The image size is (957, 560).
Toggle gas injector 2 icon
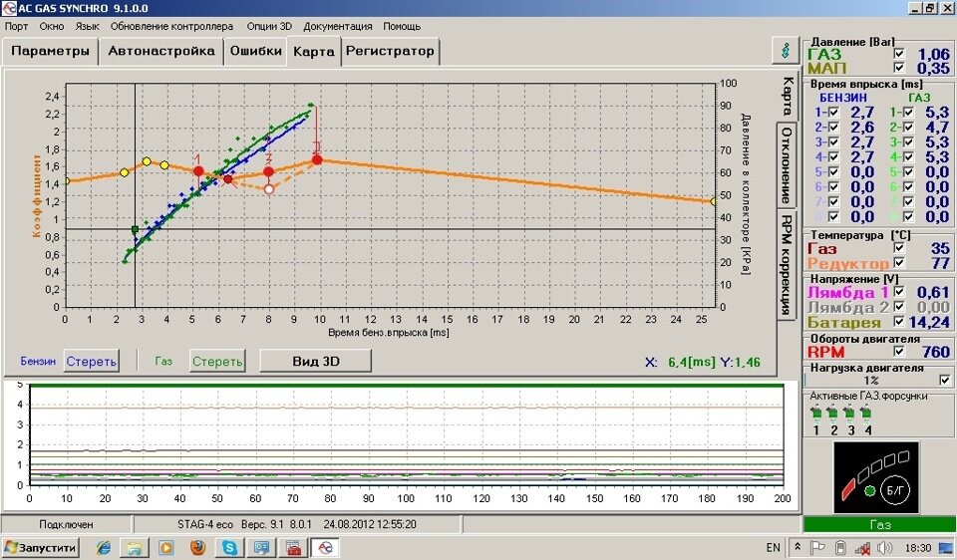click(x=833, y=414)
